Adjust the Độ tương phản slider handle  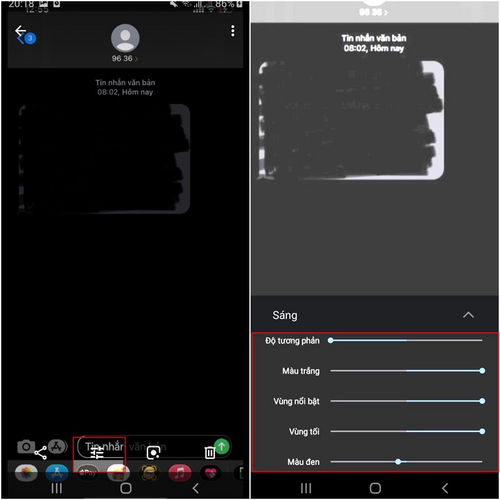coord(330,340)
